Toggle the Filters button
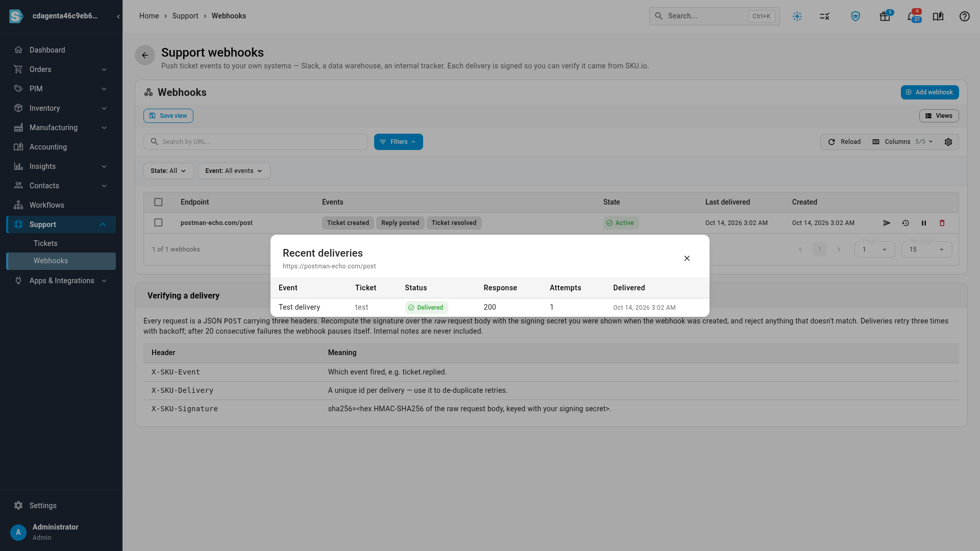 coord(399,142)
